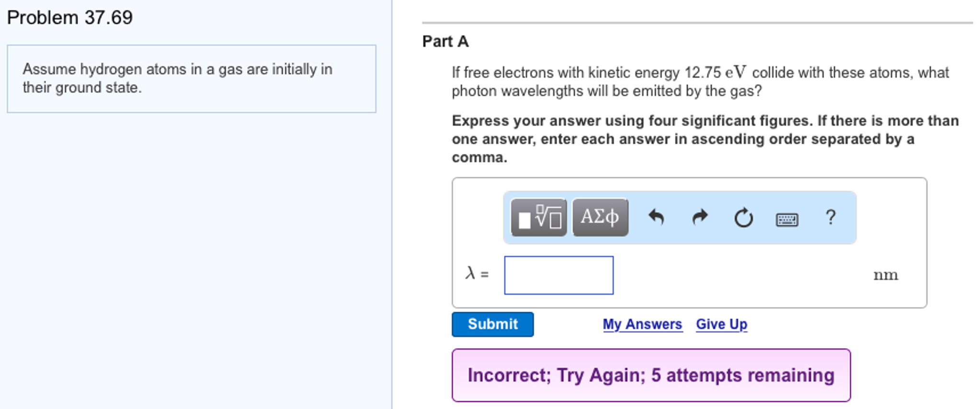Screen dimensions: 980x409
Task: Open the Greek symbols ΑΣφ menu
Action: point(599,217)
